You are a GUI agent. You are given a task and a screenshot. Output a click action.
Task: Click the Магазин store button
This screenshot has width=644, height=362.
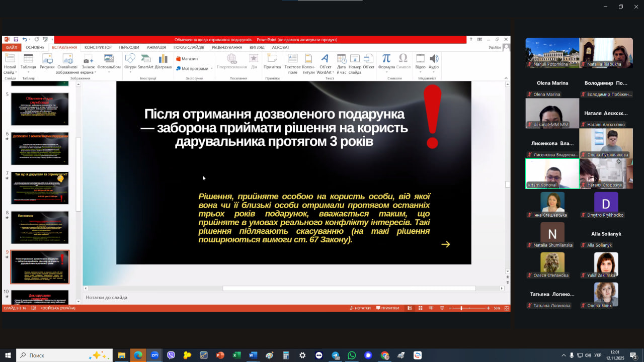(x=187, y=59)
